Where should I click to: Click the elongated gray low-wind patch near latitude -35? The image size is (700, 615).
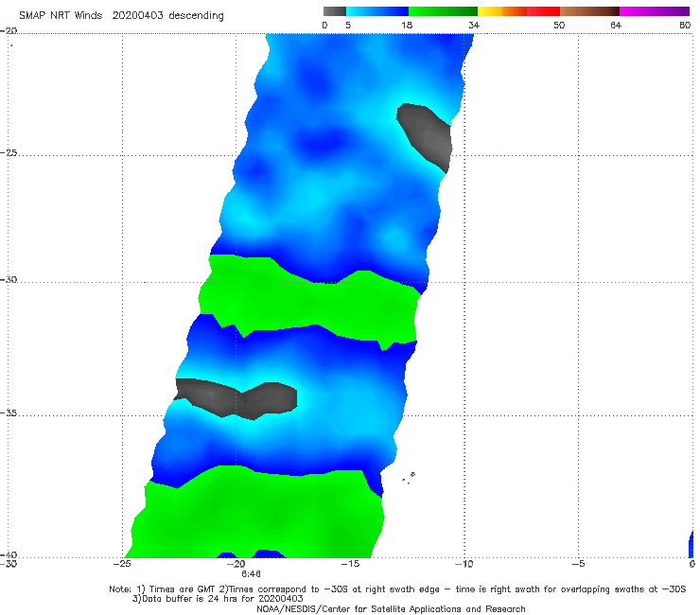click(x=236, y=399)
